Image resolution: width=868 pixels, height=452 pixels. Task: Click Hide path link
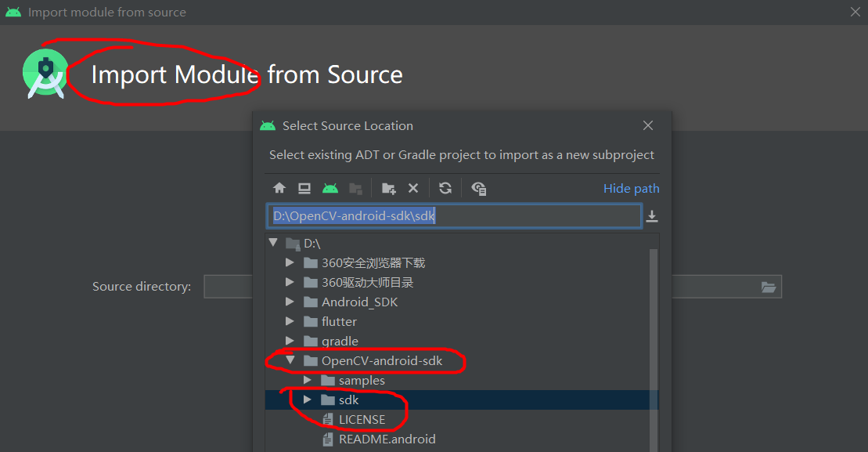coord(631,188)
